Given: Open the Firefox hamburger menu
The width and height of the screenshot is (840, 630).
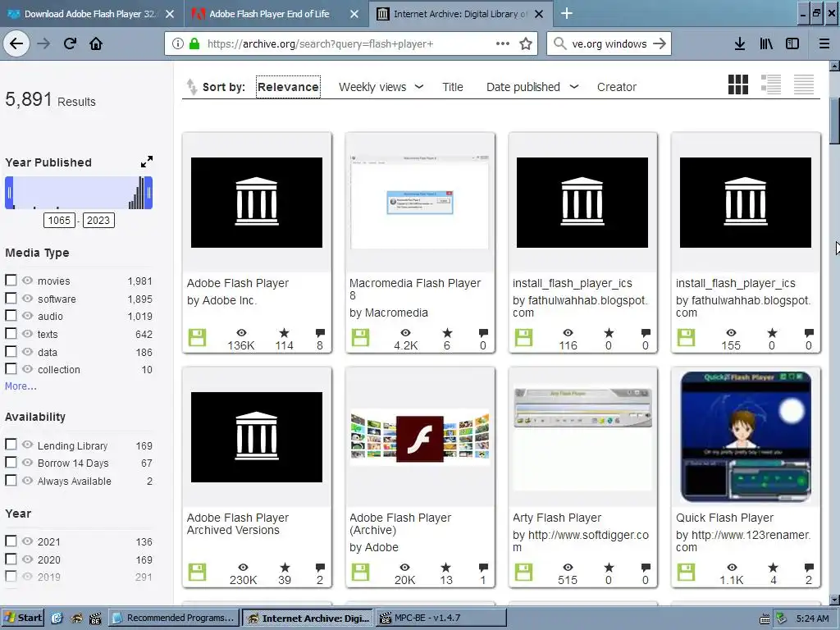Looking at the screenshot, I should pos(824,44).
